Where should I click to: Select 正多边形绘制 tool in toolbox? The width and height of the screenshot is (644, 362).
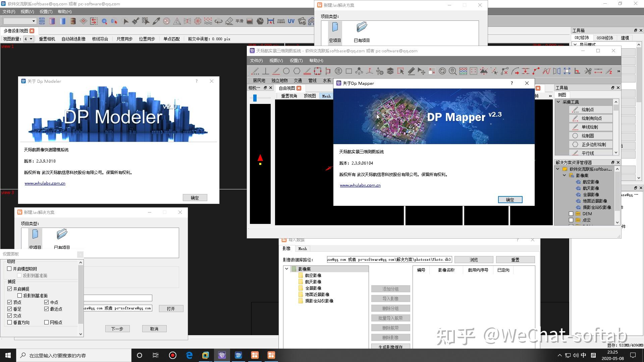[x=591, y=144]
